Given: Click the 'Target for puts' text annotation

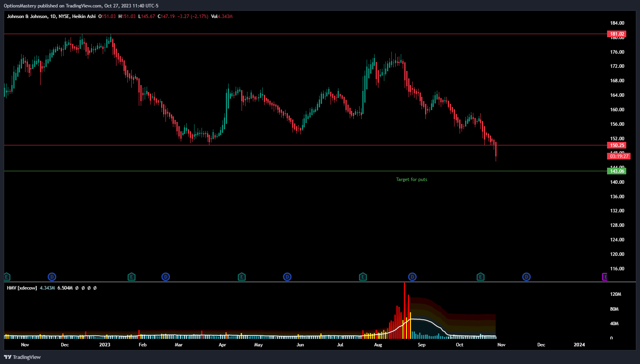Looking at the screenshot, I should click(x=411, y=179).
